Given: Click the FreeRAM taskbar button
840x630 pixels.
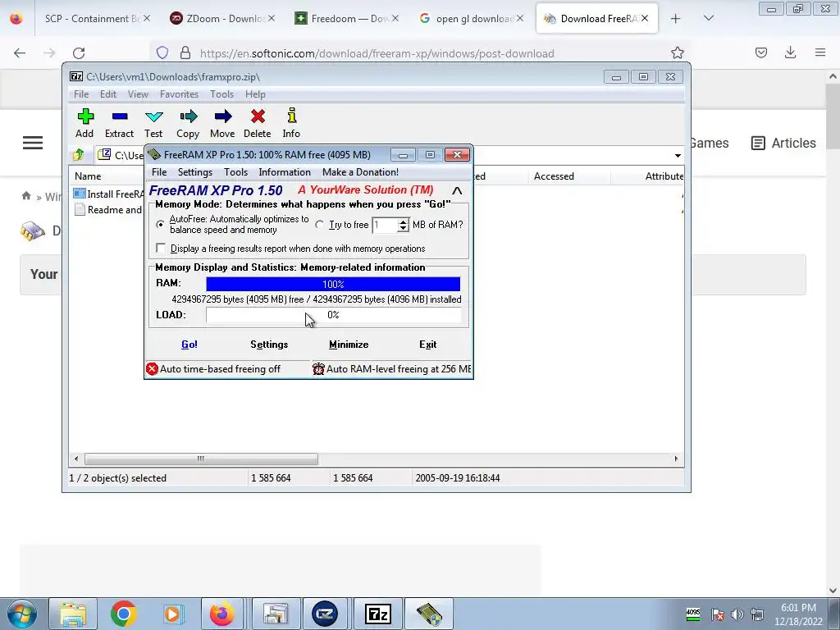Looking at the screenshot, I should pos(428,614).
